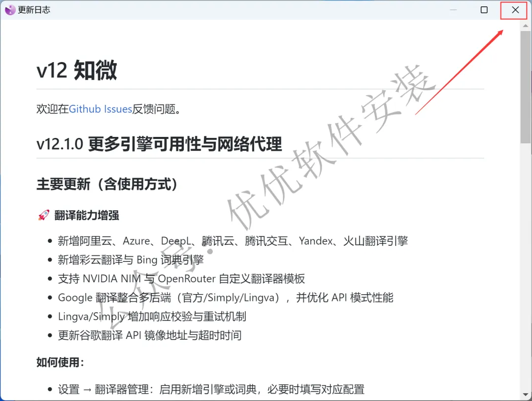
Task: Click the window title '更新日志'
Action: [x=34, y=10]
